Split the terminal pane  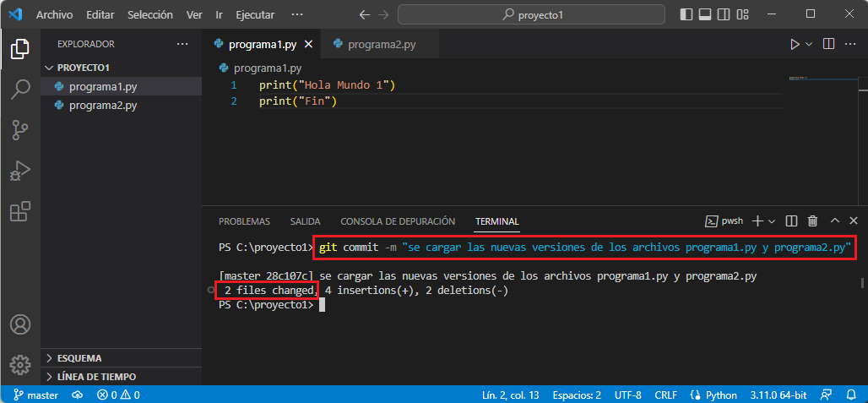[x=792, y=221]
